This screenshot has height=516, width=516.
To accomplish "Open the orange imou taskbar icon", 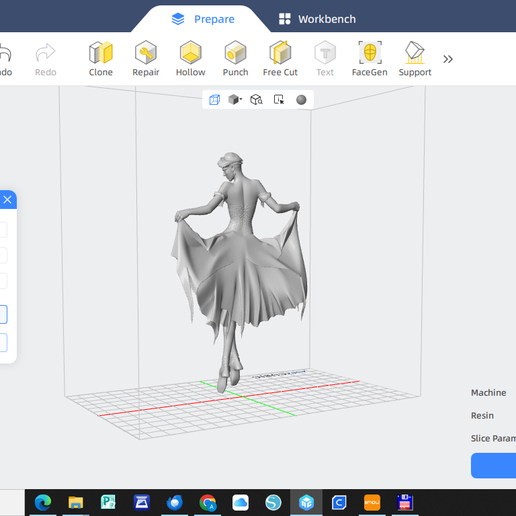I will (x=372, y=502).
